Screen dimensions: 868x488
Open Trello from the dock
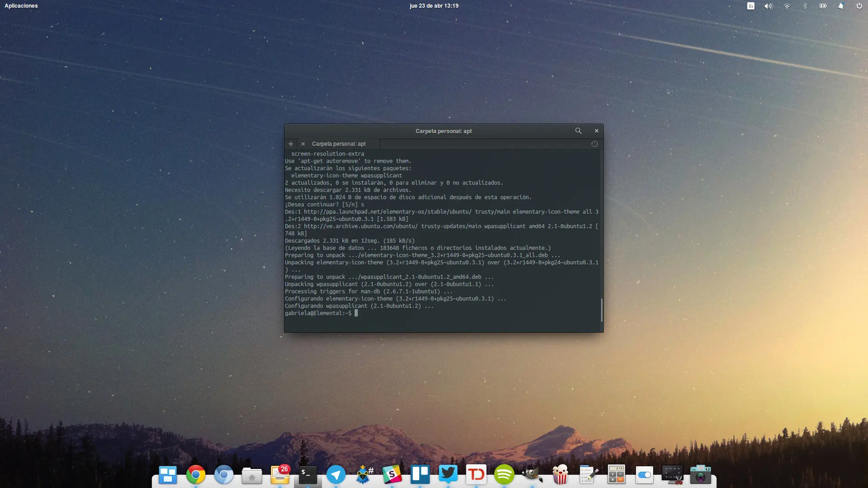(420, 475)
